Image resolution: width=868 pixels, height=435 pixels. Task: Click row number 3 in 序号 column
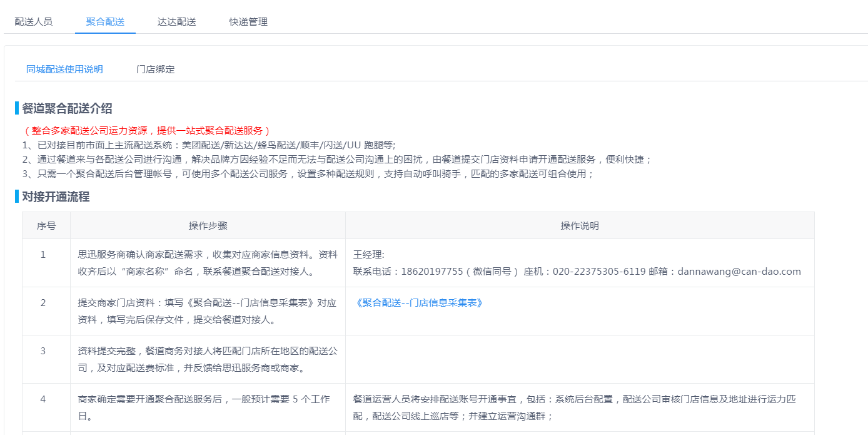(43, 351)
